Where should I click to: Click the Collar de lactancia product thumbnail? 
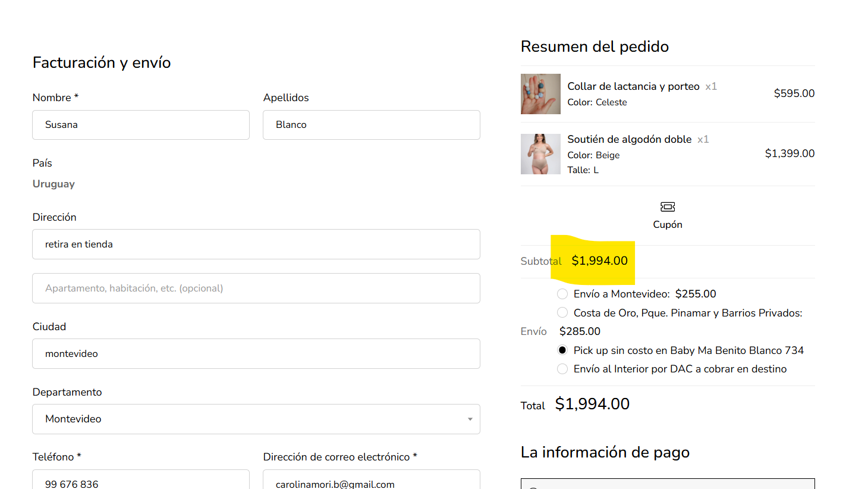540,94
